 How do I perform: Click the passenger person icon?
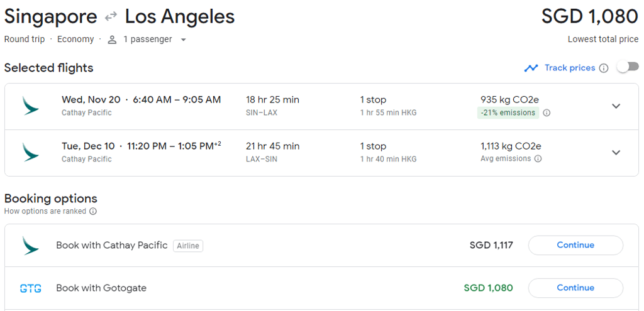point(113,40)
